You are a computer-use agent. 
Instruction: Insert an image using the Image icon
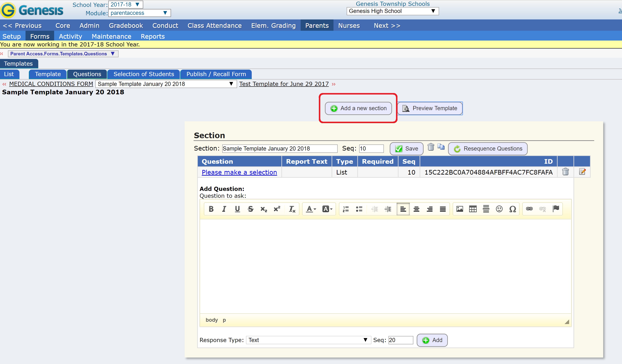[x=459, y=209]
